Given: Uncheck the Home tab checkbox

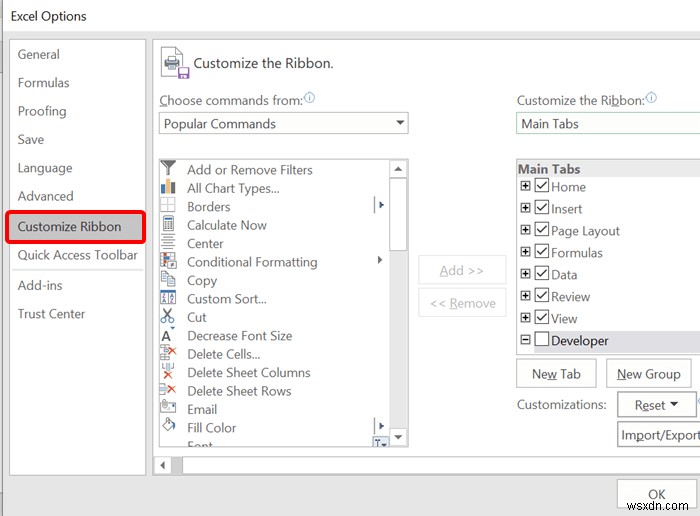Looking at the screenshot, I should (x=542, y=185).
